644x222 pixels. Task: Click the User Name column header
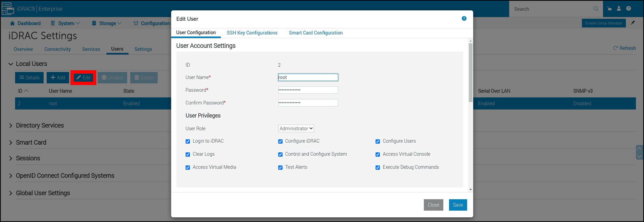pos(60,91)
